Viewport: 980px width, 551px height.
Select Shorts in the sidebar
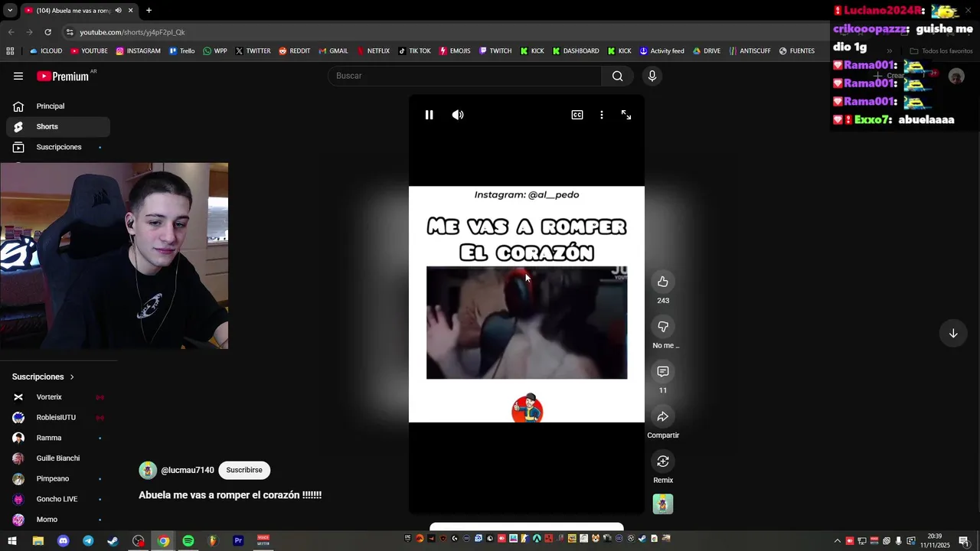[58, 126]
